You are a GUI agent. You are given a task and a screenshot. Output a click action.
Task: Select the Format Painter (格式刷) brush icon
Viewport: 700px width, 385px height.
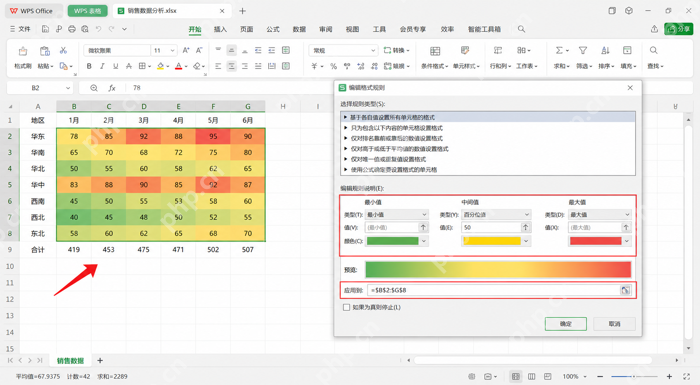point(23,51)
